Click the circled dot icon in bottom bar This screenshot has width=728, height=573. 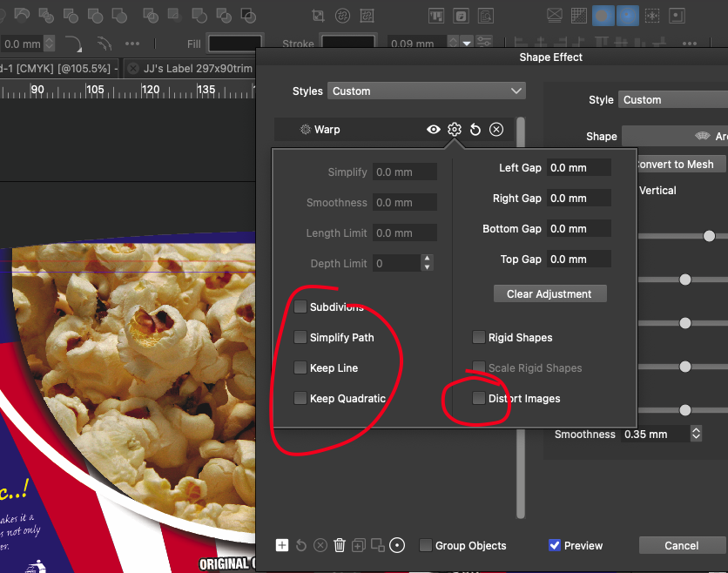pyautogui.click(x=397, y=545)
